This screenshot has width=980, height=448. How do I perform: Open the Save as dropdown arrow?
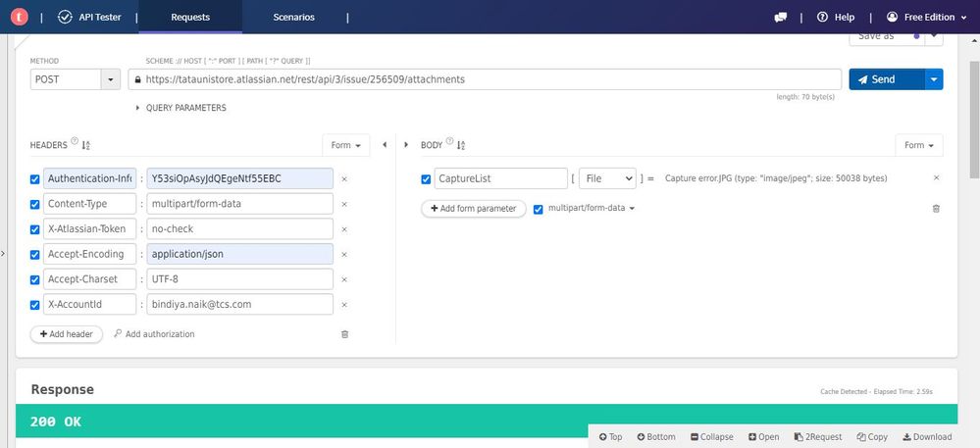click(x=934, y=37)
